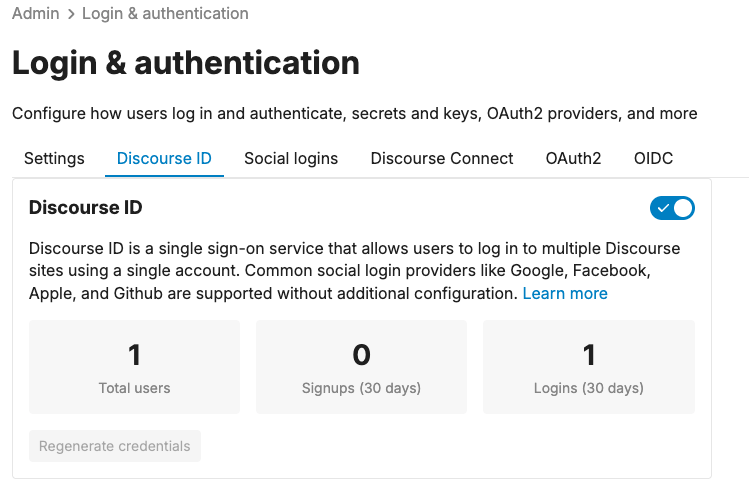749x495 pixels.
Task: Open the Discourse Connect tab
Action: [x=442, y=158]
